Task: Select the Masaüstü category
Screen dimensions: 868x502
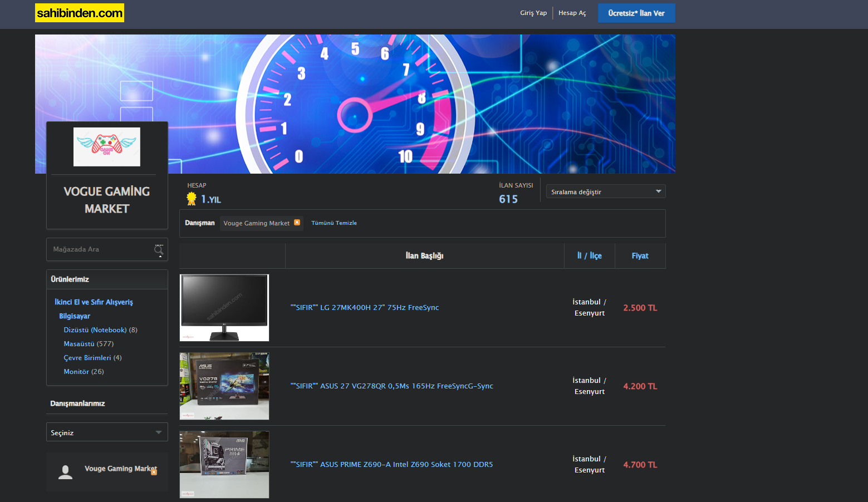Action: click(79, 344)
